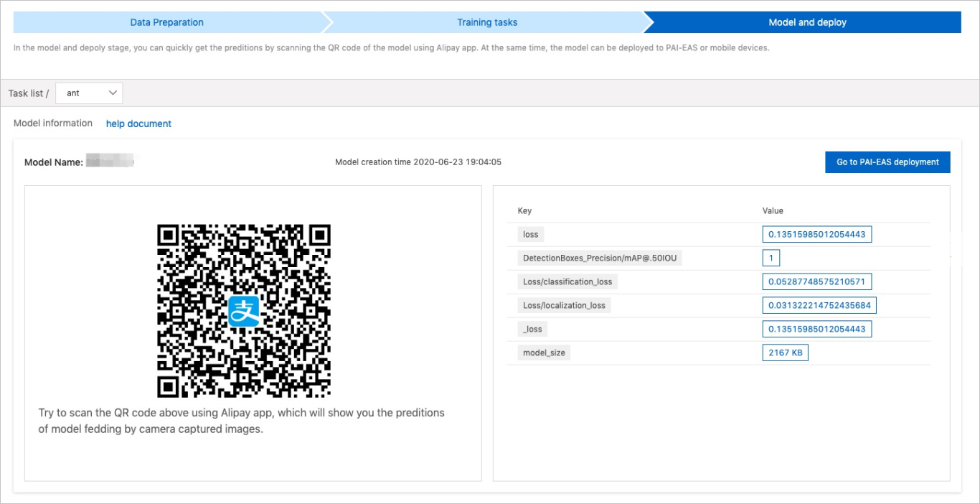Click the 'Key' column header
This screenshot has width=980, height=504.
(x=524, y=211)
